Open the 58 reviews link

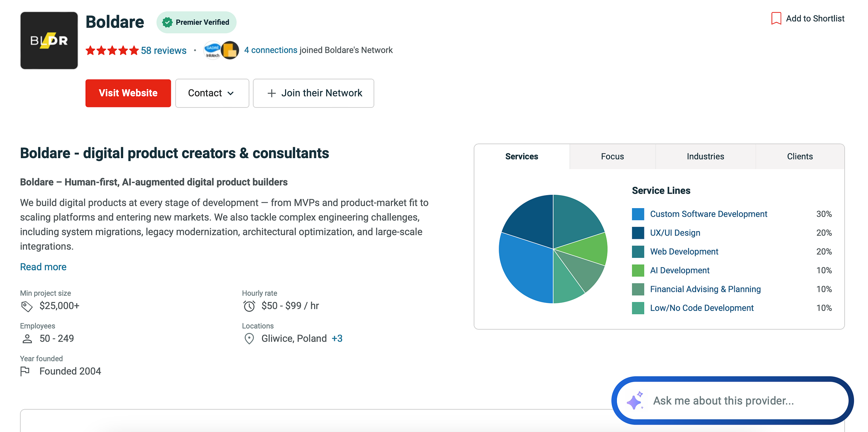(x=164, y=50)
